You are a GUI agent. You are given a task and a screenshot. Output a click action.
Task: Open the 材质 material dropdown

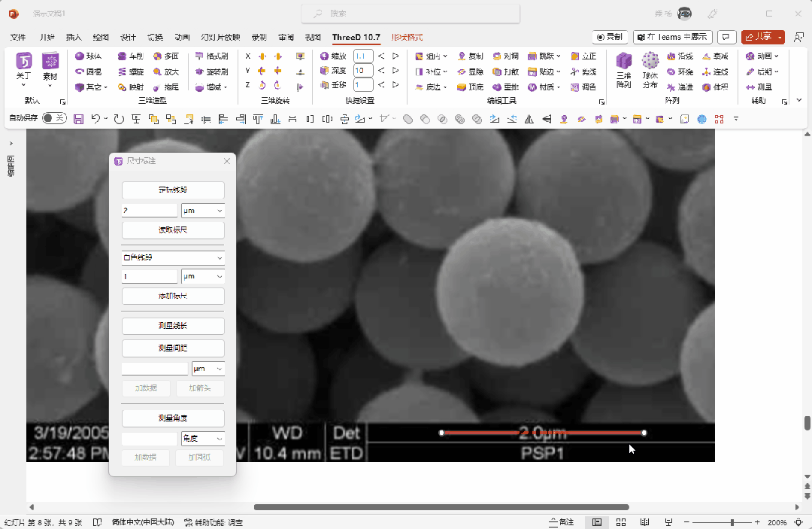click(544, 87)
